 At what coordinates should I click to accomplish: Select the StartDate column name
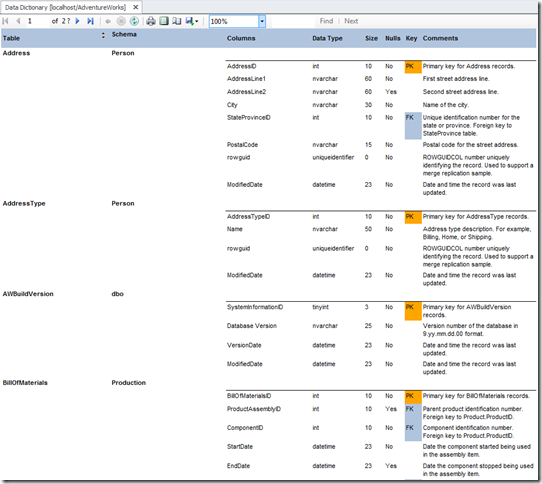click(240, 447)
